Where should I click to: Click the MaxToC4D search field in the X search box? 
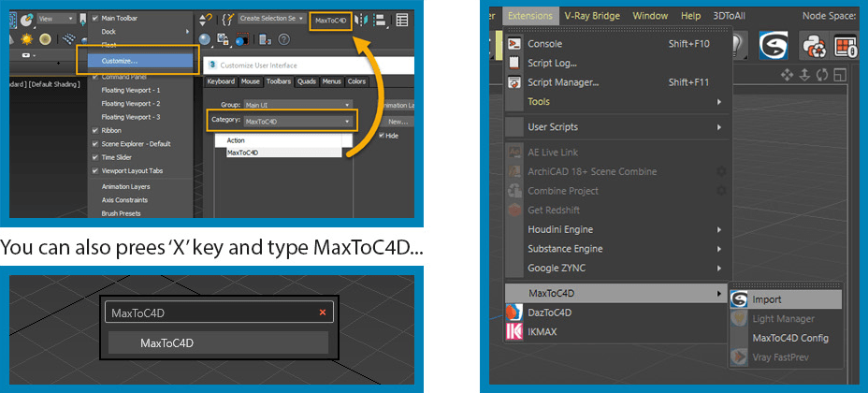tap(219, 313)
